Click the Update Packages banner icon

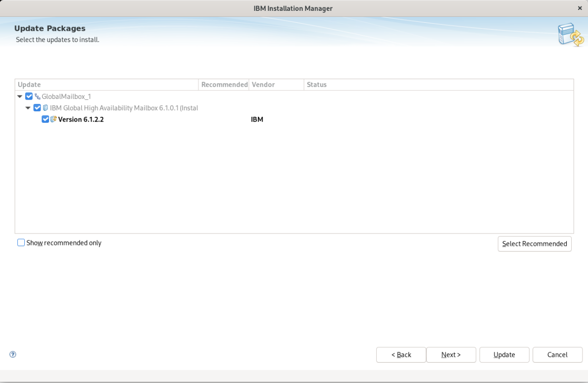[570, 35]
